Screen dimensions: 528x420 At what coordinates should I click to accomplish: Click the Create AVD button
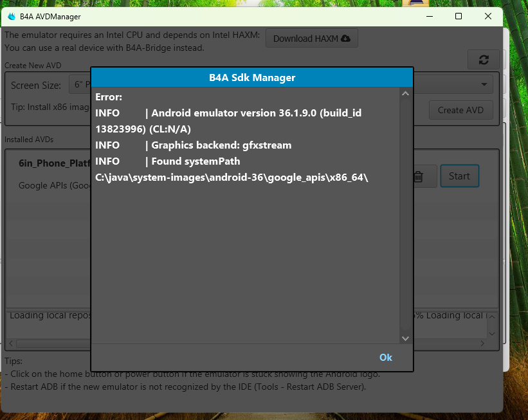point(460,110)
